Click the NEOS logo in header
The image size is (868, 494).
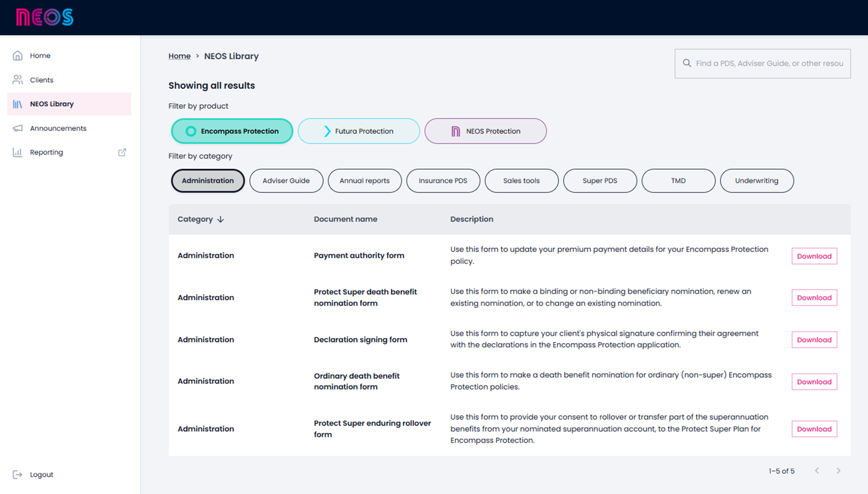tap(45, 17)
